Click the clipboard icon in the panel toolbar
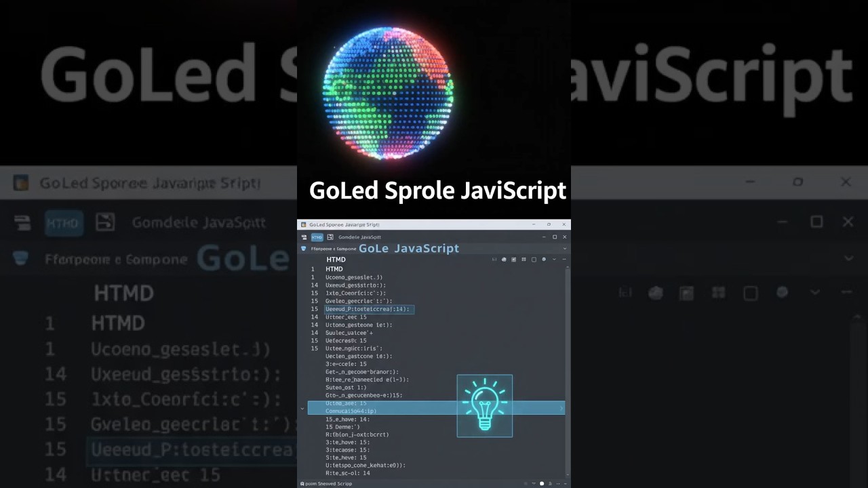This screenshot has width=868, height=488. point(513,259)
